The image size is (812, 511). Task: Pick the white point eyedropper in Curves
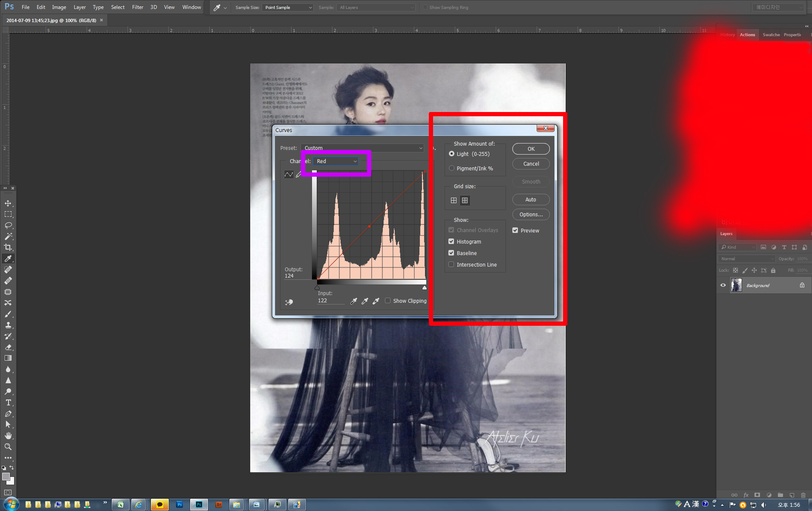[x=376, y=301]
